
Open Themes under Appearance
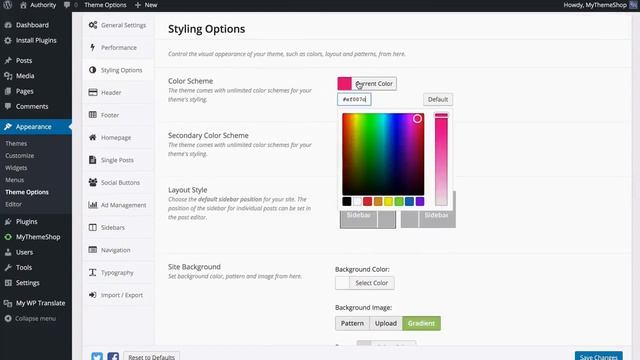pos(16,144)
